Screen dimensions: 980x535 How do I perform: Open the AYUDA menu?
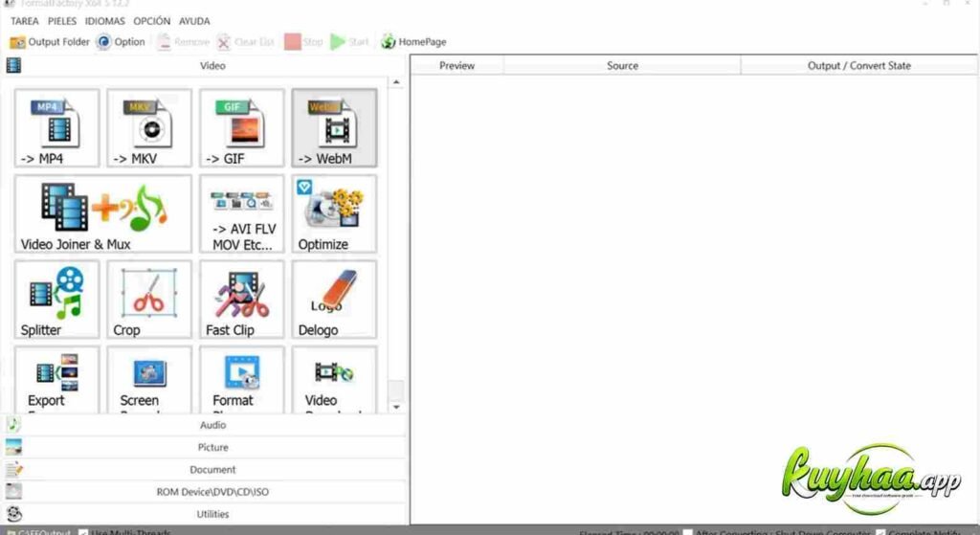click(x=194, y=21)
